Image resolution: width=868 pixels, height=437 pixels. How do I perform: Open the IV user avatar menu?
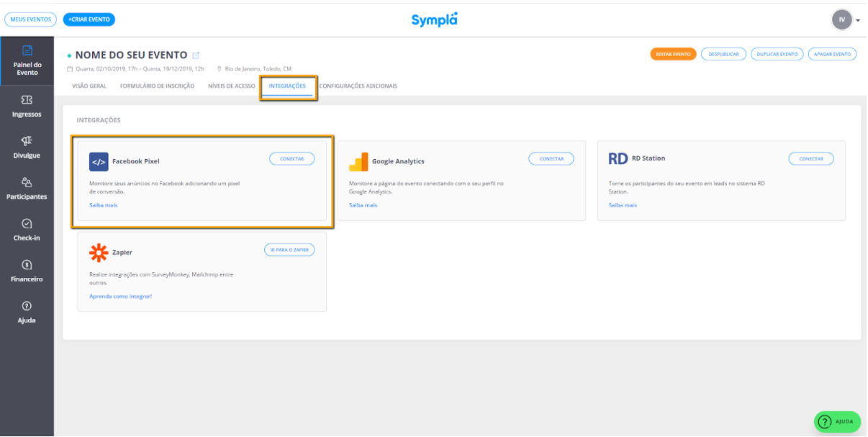[x=841, y=19]
